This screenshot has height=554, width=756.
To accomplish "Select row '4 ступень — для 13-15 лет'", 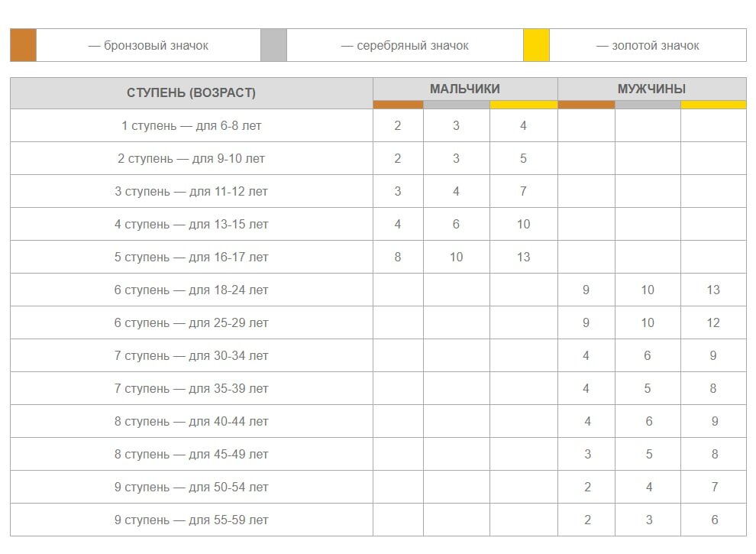I will point(379,225).
